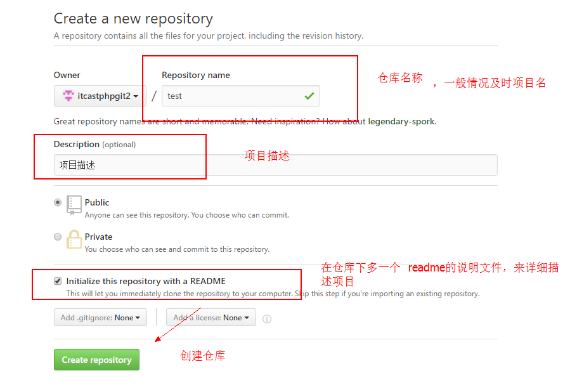Click the Private label text
This screenshot has height=392, width=570.
coord(98,237)
